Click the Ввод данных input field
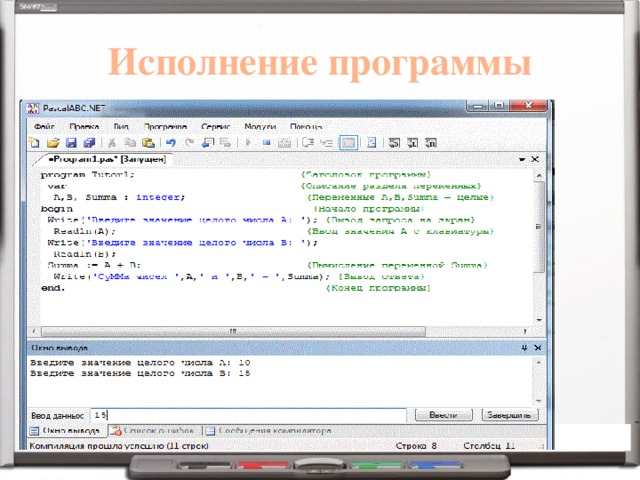 (x=248, y=416)
